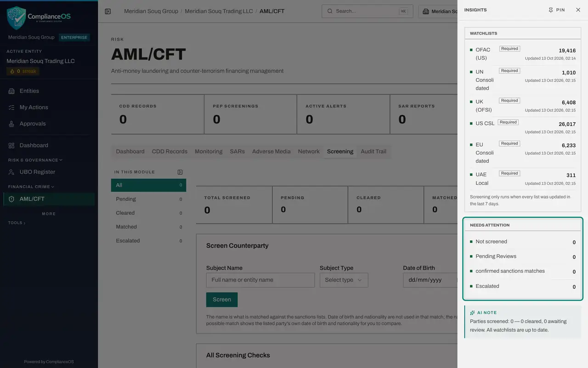Click building icon on Meridian entity switcher
Viewport: 588px width, 368px height.
(x=426, y=11)
